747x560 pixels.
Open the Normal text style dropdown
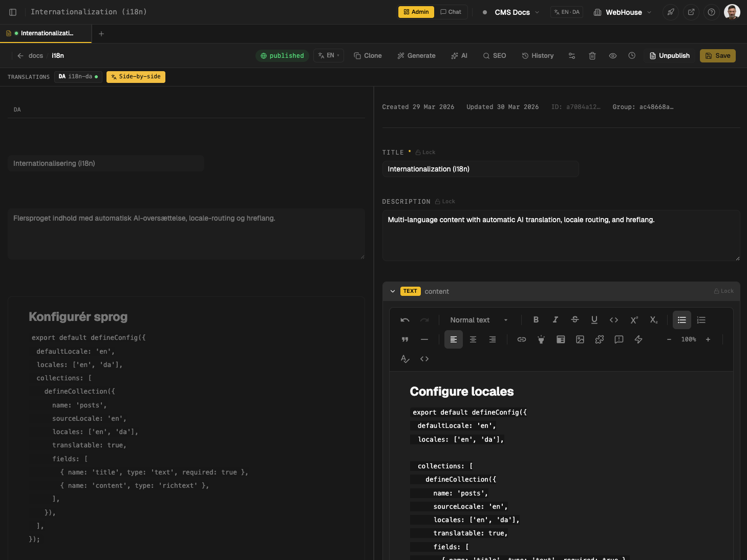click(477, 319)
